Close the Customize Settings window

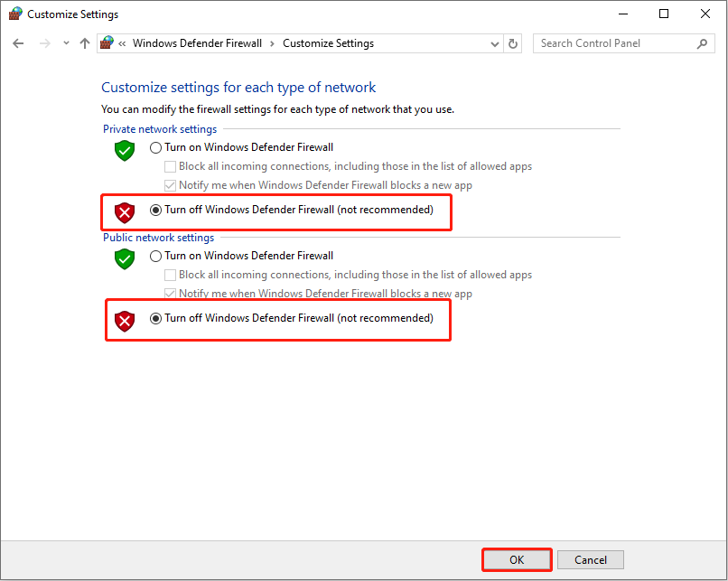(705, 14)
